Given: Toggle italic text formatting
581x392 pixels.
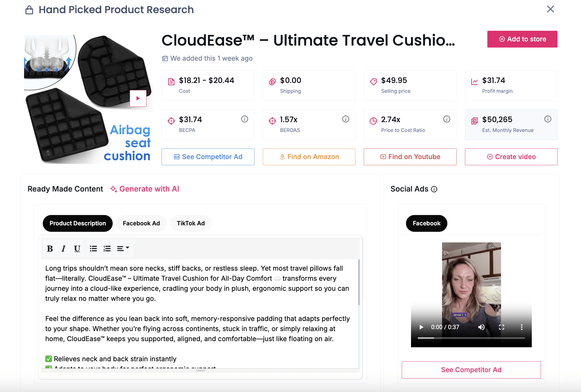Looking at the screenshot, I should (x=63, y=249).
